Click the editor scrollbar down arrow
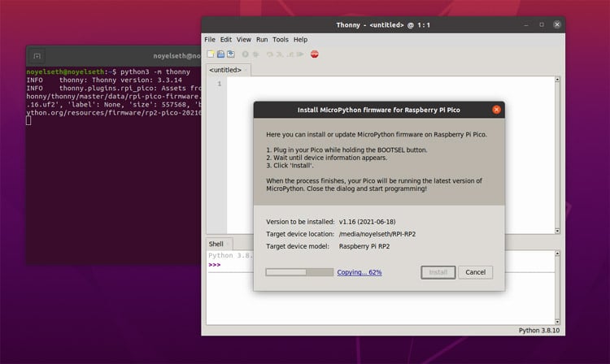 [557, 231]
